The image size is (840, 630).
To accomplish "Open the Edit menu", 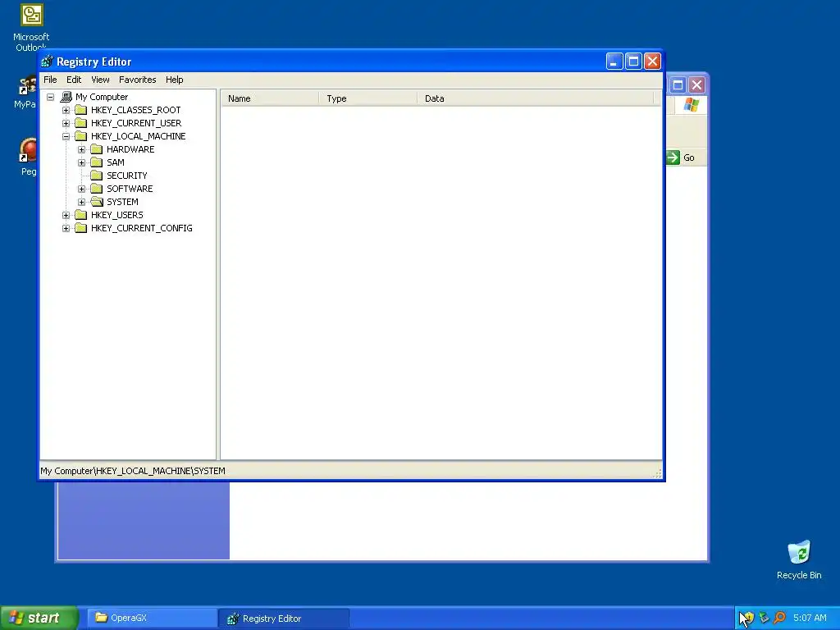I will coord(74,80).
